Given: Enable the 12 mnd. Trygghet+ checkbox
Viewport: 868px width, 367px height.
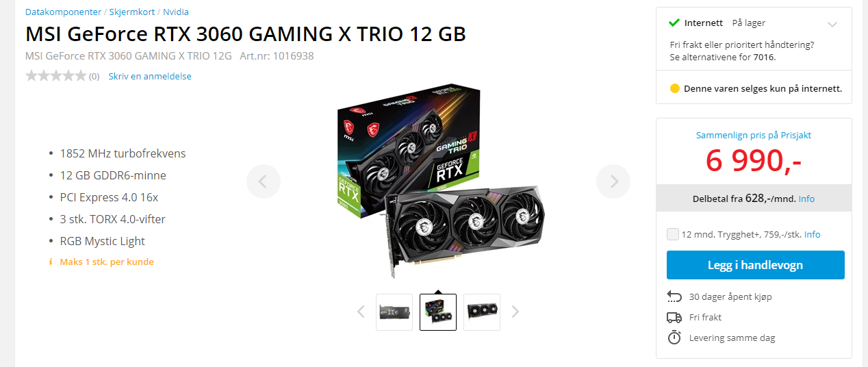Looking at the screenshot, I should pos(673,234).
